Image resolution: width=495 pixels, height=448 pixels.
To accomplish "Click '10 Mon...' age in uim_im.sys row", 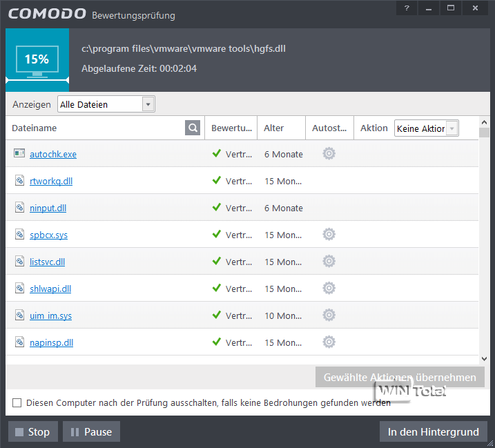I will pyautogui.click(x=283, y=315).
